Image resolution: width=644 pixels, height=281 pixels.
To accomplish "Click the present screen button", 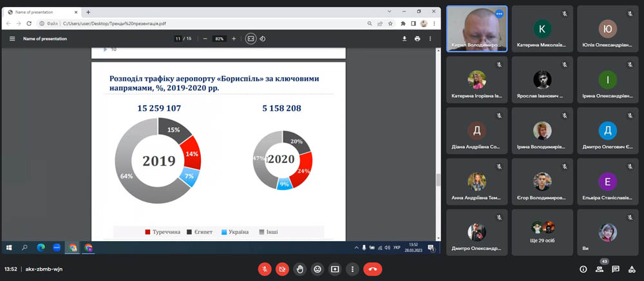I will pyautogui.click(x=335, y=269).
